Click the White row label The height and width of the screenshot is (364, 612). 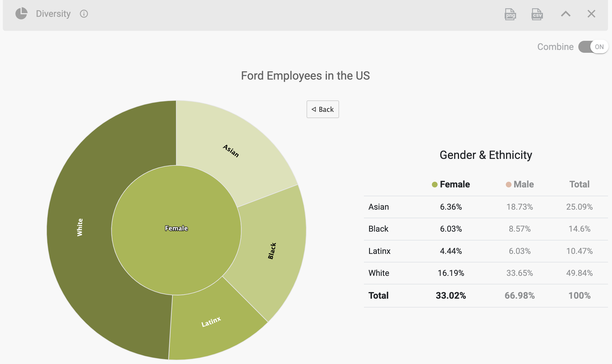[x=379, y=273]
